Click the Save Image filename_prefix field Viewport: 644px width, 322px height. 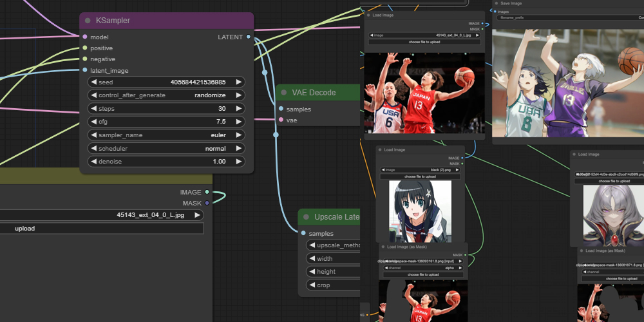coord(570,17)
